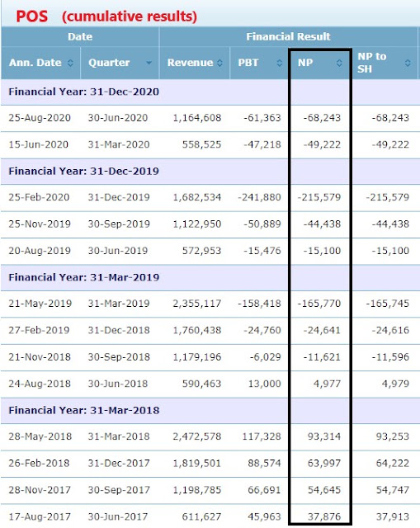This screenshot has height=528, width=420.
Task: Click the Financial Result header group
Action: tap(288, 36)
